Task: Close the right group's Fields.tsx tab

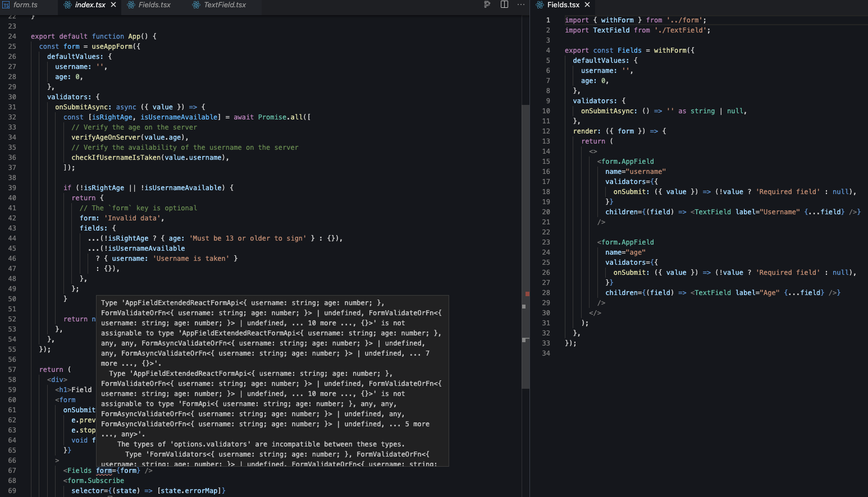Action: pos(587,5)
